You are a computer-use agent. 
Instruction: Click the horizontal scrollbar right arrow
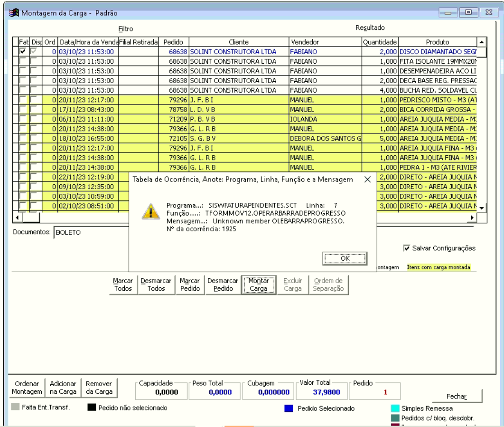(x=472, y=218)
